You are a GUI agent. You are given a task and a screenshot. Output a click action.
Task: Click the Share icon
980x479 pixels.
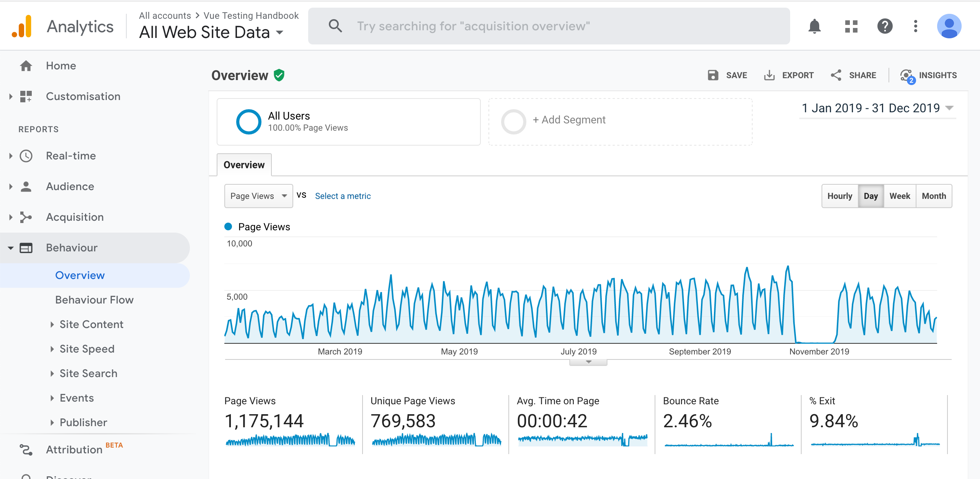836,75
